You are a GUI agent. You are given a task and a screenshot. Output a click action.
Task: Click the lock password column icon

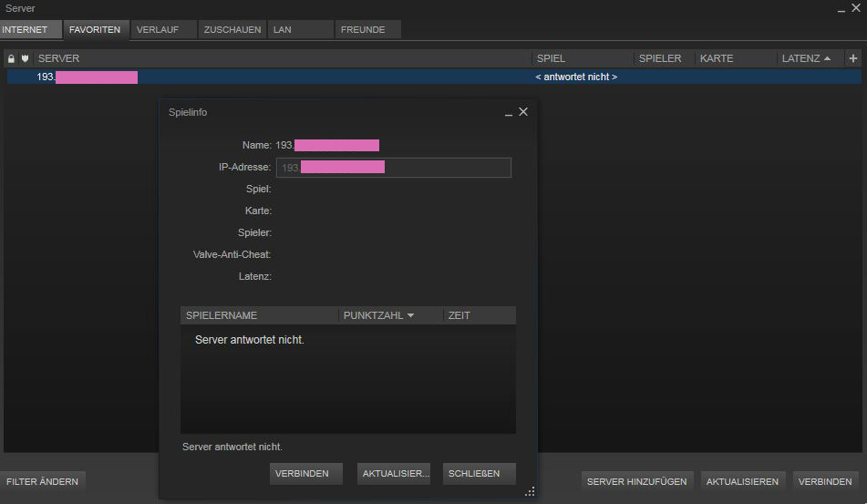[x=11, y=58]
